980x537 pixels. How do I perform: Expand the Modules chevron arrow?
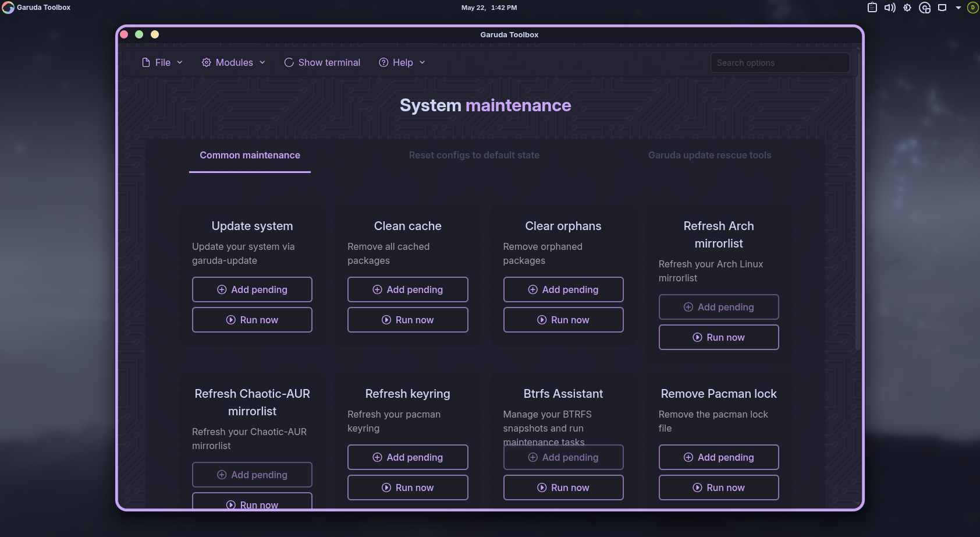coord(262,62)
